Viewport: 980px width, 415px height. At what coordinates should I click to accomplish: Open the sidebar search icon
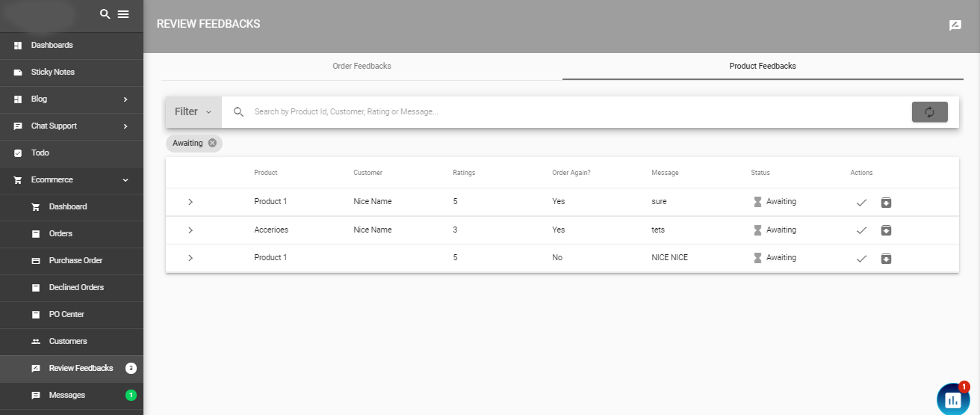pyautogui.click(x=105, y=14)
